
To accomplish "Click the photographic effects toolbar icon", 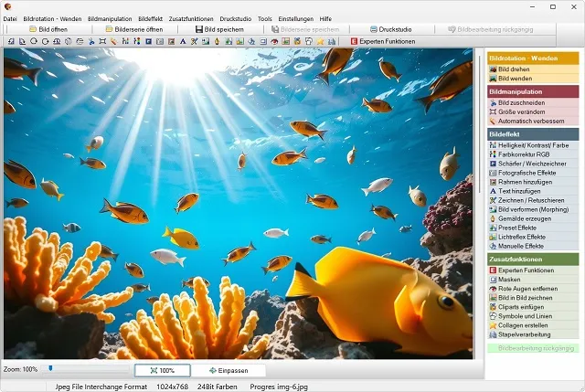I will tap(160, 41).
